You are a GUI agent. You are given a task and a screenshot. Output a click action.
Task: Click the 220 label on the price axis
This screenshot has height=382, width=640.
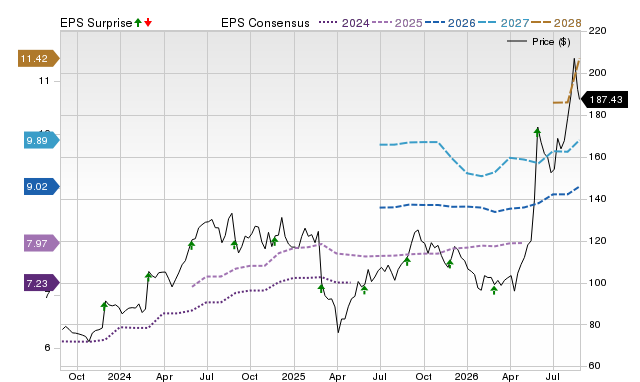click(597, 31)
